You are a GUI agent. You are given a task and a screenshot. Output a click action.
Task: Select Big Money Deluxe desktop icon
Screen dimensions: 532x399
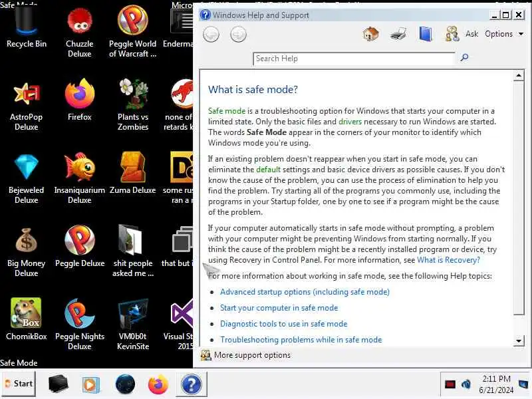[26, 253]
